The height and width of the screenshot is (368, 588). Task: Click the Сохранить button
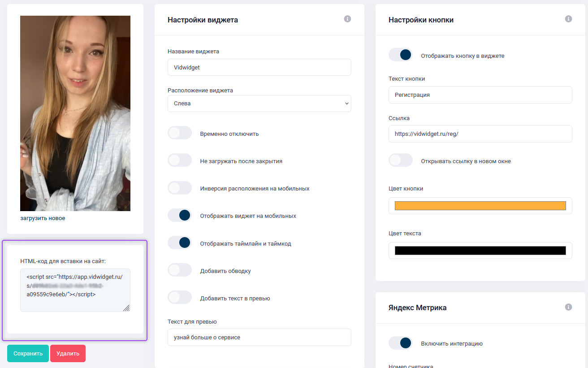(x=28, y=353)
